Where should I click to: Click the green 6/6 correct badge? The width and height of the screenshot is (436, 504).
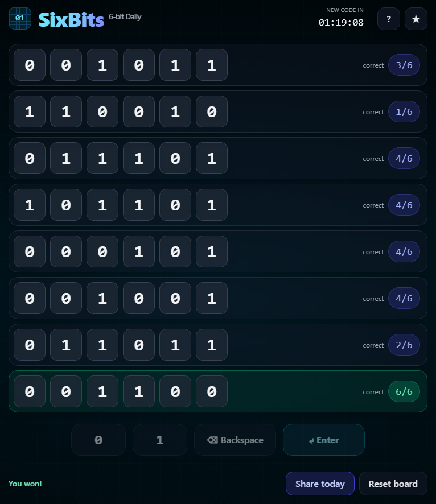[404, 391]
